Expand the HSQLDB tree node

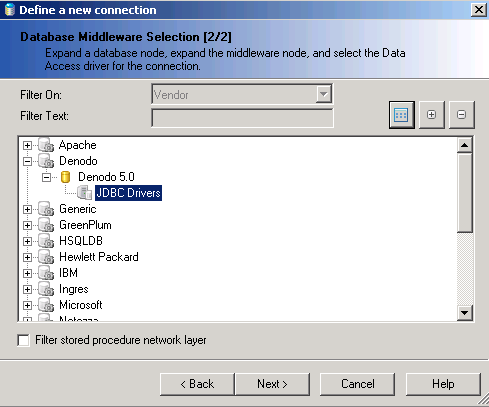[27, 241]
